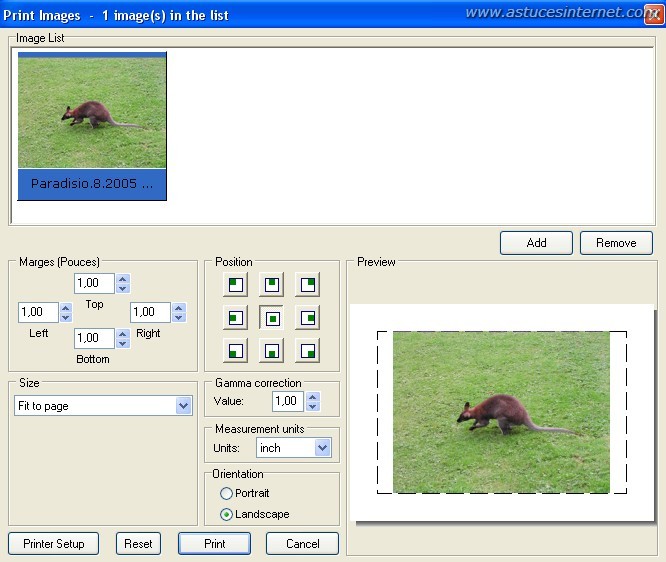666x562 pixels.
Task: Increase the Gamma correction value
Action: pos(313,397)
